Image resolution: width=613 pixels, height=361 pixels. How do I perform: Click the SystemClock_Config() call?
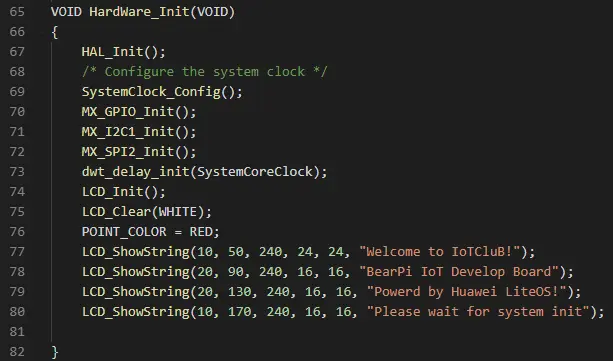162,92
